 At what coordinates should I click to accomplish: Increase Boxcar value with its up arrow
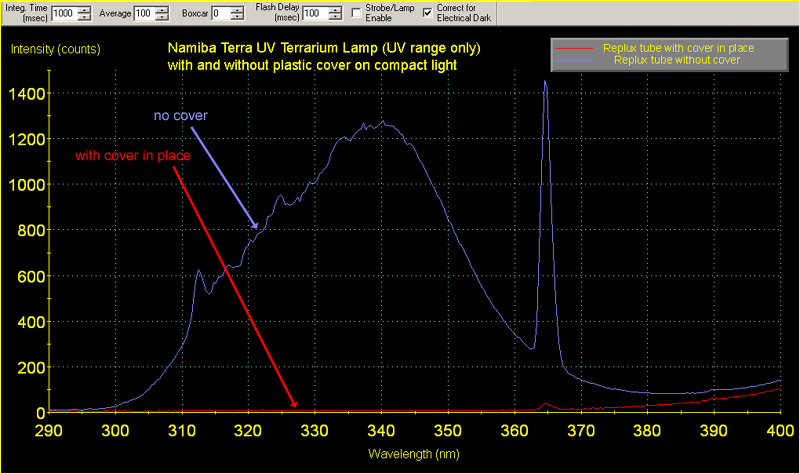237,10
